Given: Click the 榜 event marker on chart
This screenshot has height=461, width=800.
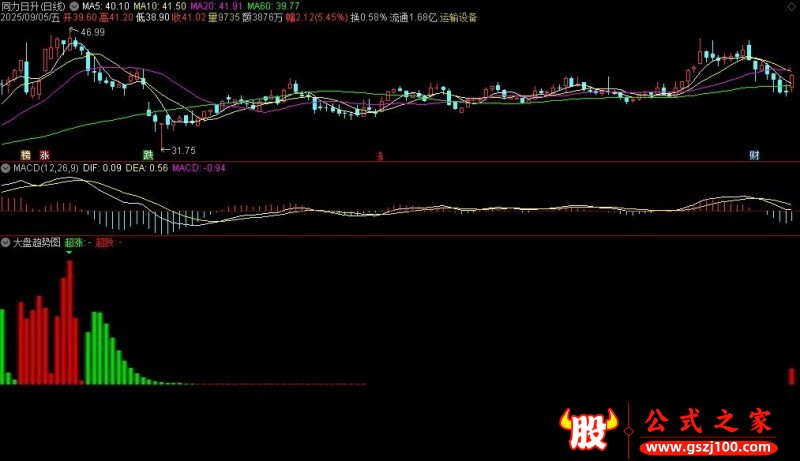Looking at the screenshot, I should (26, 155).
